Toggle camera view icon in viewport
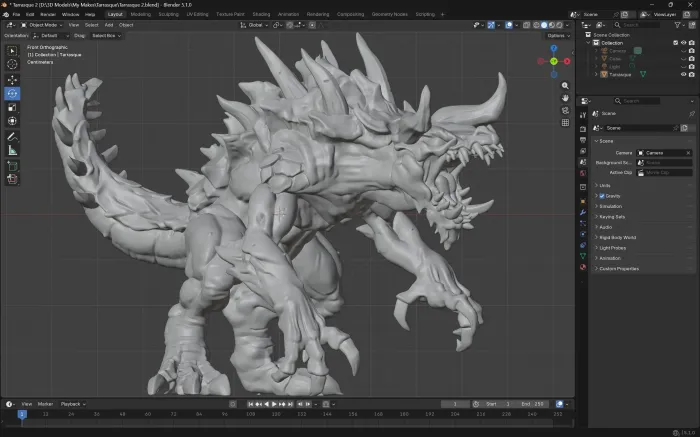The height and width of the screenshot is (437, 700). [565, 110]
